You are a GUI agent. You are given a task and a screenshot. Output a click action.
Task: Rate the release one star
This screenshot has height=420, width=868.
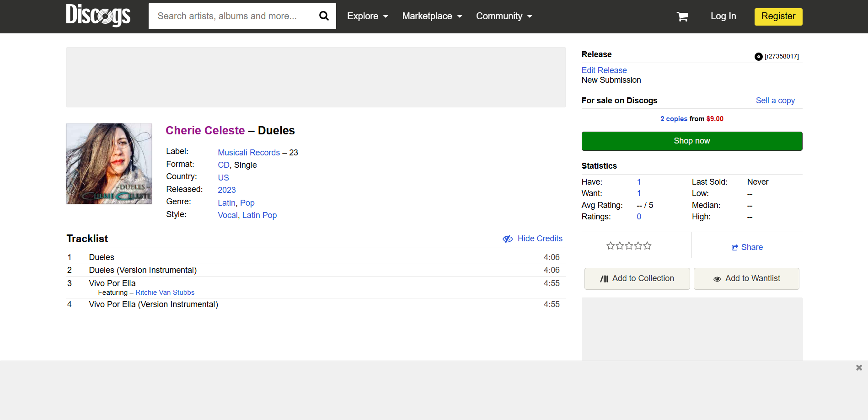point(611,246)
